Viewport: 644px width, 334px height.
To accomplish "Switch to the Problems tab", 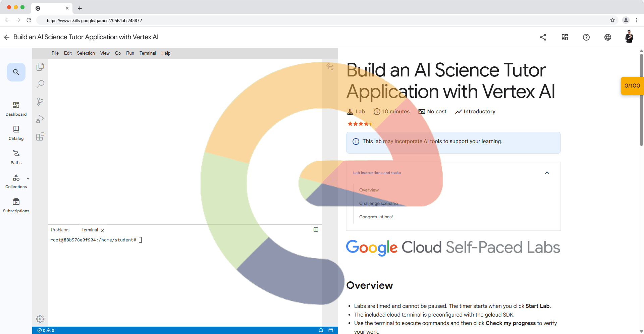I will [60, 230].
